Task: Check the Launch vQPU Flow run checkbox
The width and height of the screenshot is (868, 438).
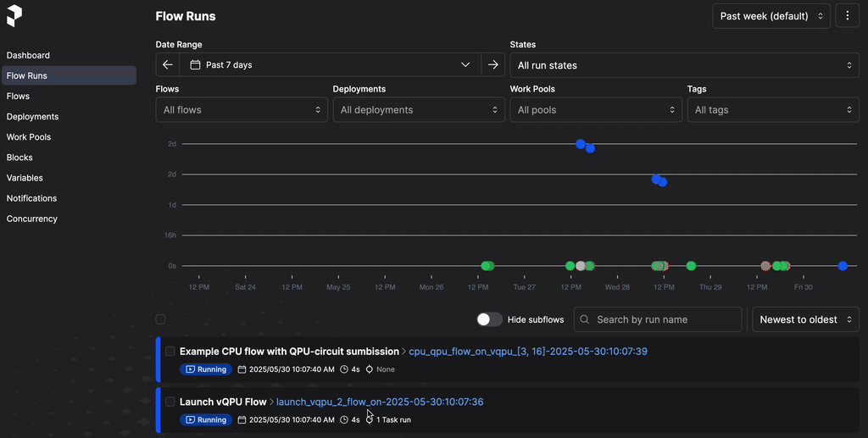Action: [x=170, y=402]
